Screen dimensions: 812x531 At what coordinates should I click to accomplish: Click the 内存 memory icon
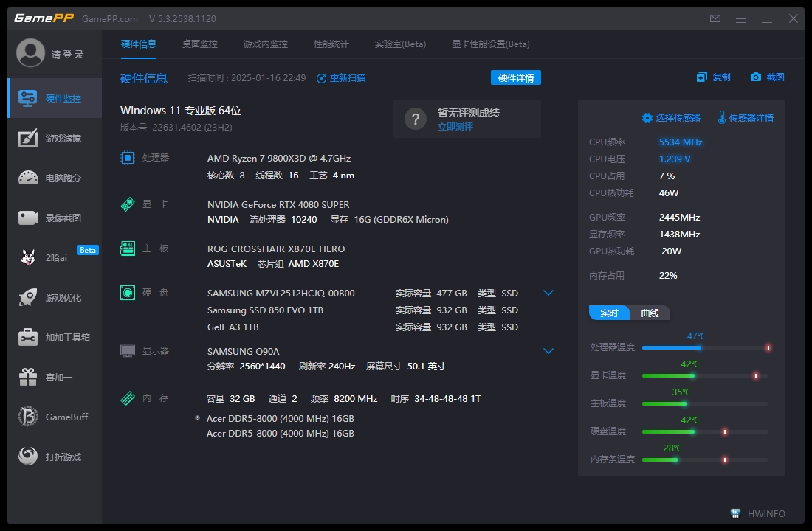tap(128, 398)
